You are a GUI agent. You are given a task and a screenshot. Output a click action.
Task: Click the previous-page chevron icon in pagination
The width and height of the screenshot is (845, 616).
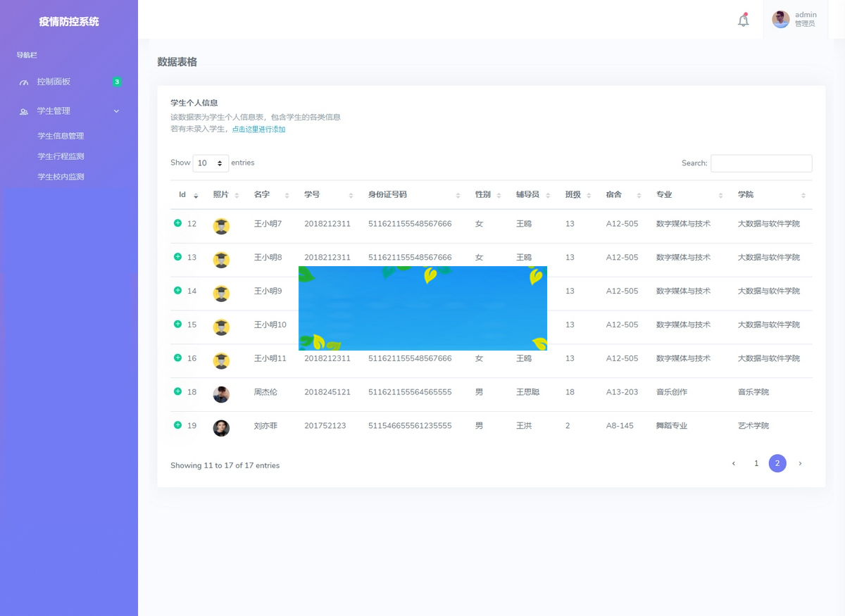pyautogui.click(x=733, y=463)
